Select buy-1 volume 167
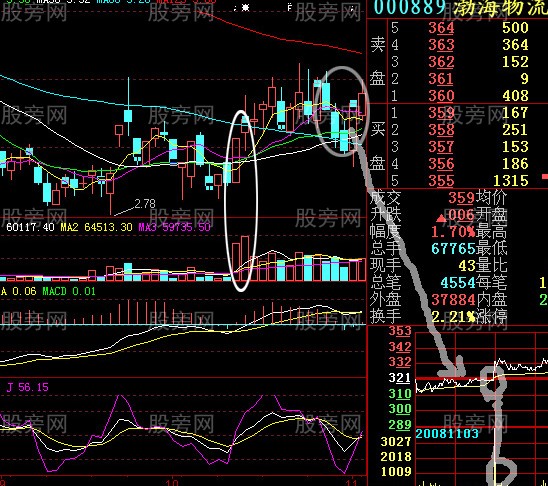Image resolution: width=548 pixels, height=486 pixels. pos(515,113)
